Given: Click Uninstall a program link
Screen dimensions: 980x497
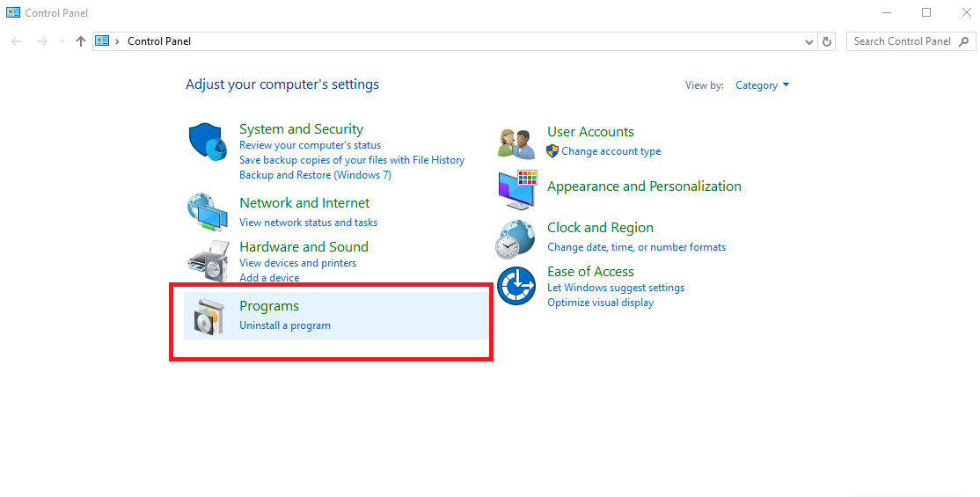Looking at the screenshot, I should point(285,325).
